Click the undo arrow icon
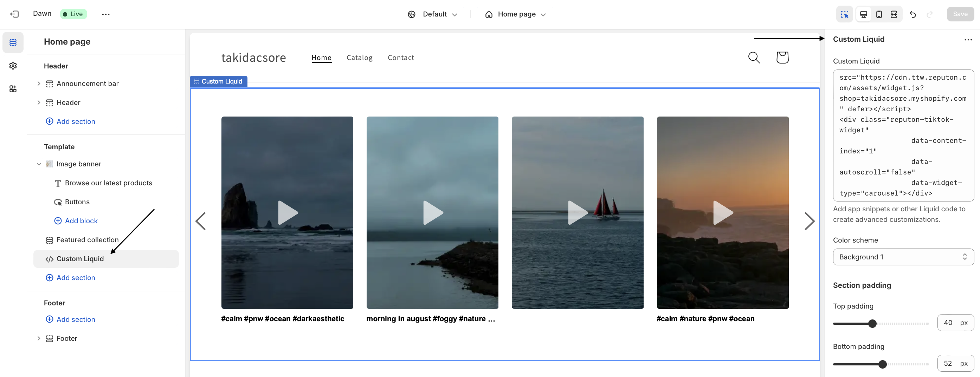Image resolution: width=980 pixels, height=377 pixels. [913, 14]
